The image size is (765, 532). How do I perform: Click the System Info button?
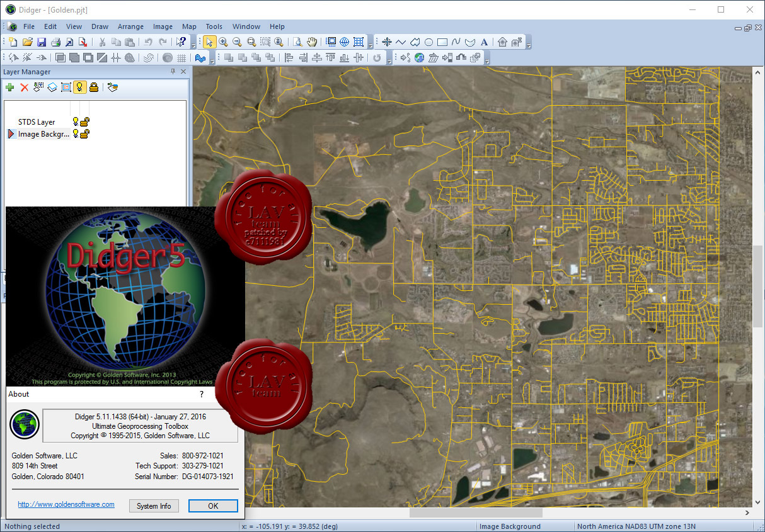[154, 506]
